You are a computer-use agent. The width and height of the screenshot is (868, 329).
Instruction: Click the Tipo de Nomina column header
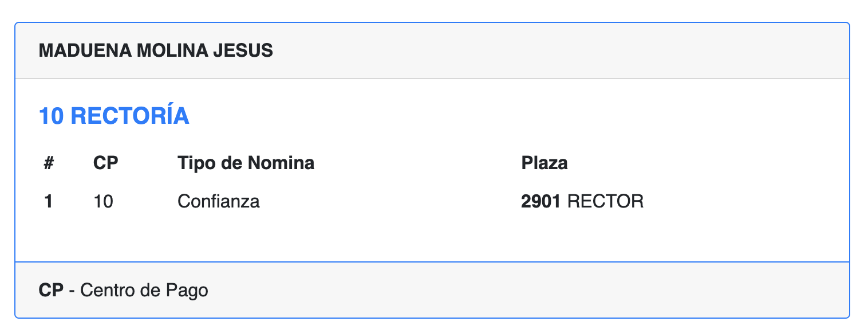[x=246, y=163]
